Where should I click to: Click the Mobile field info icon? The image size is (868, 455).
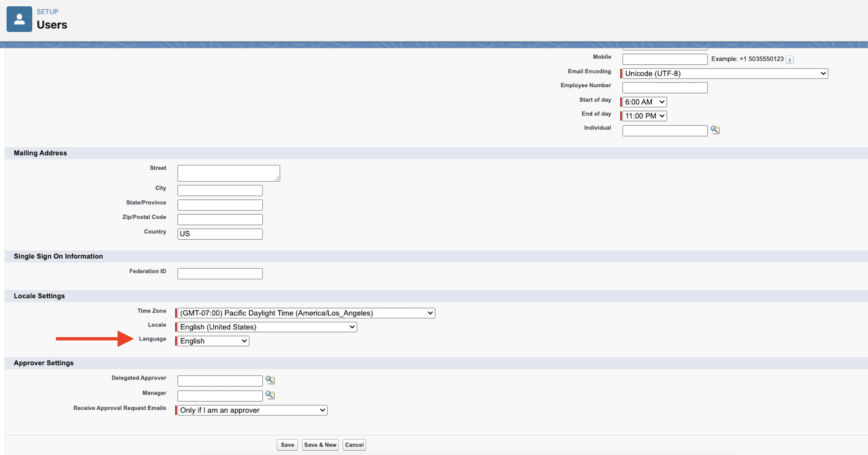(790, 60)
